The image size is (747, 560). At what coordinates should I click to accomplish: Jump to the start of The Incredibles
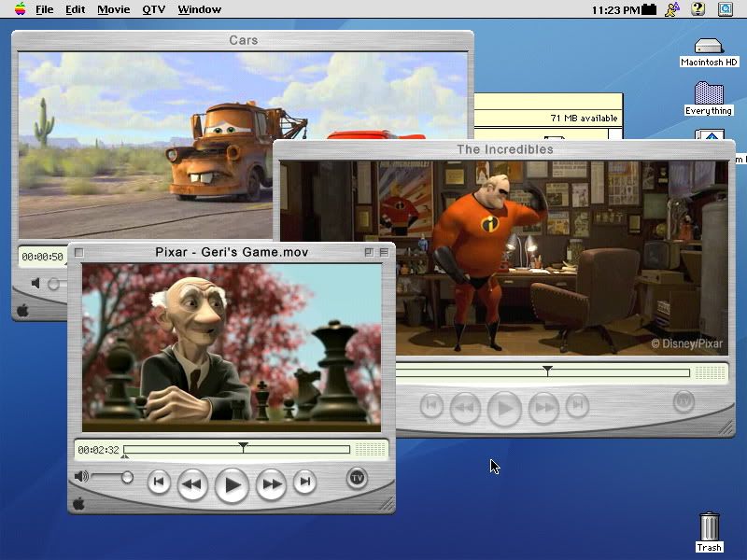(431, 405)
